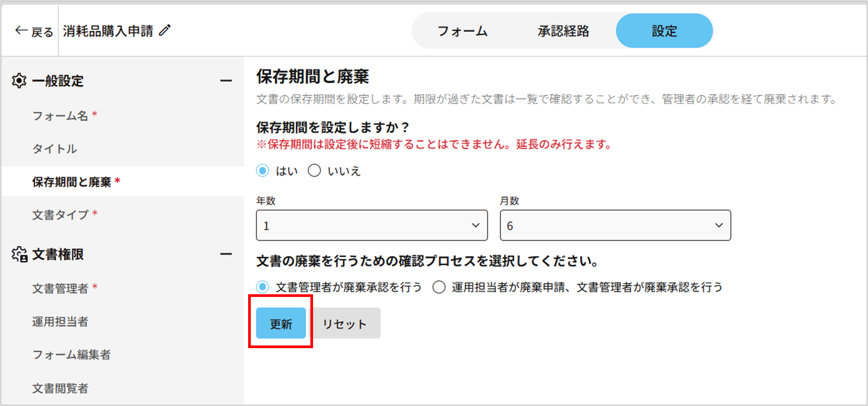The width and height of the screenshot is (868, 406).
Task: Click the 一般設定 gear icon
Action: coord(19,81)
